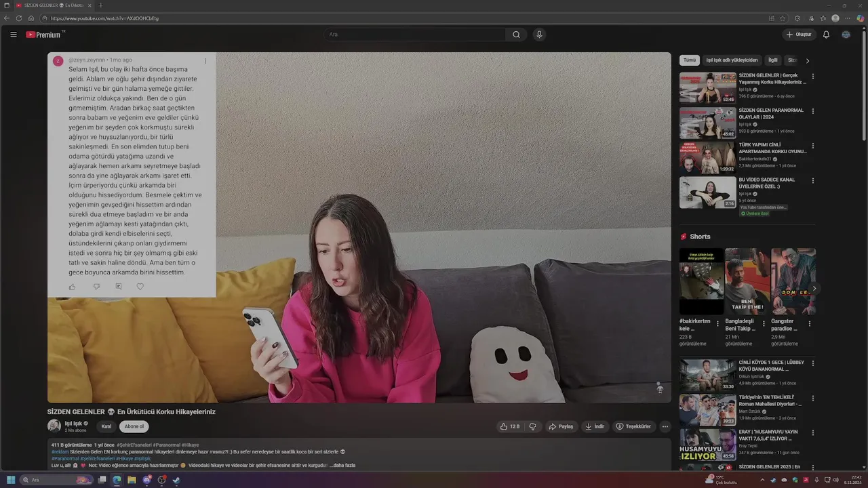The image size is (868, 488).
Task: Click the browser address bar URL
Action: [104, 18]
